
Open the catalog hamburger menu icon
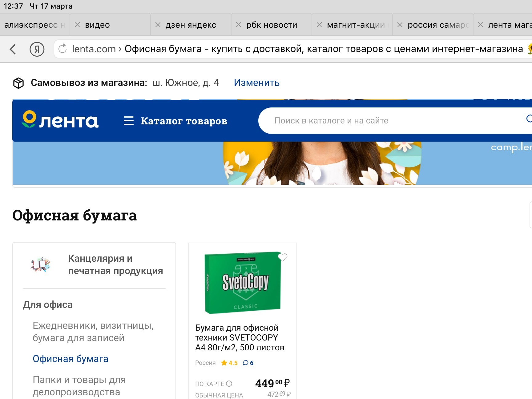point(129,121)
